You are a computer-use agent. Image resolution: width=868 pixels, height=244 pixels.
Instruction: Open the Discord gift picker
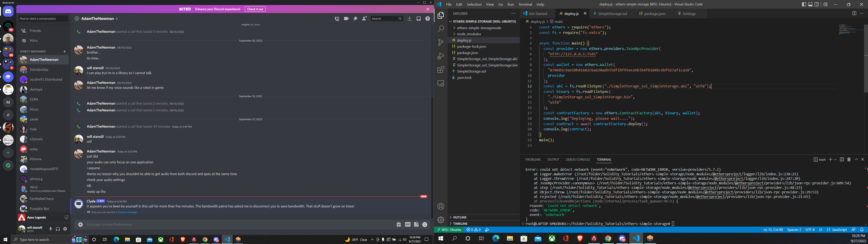[x=399, y=224]
